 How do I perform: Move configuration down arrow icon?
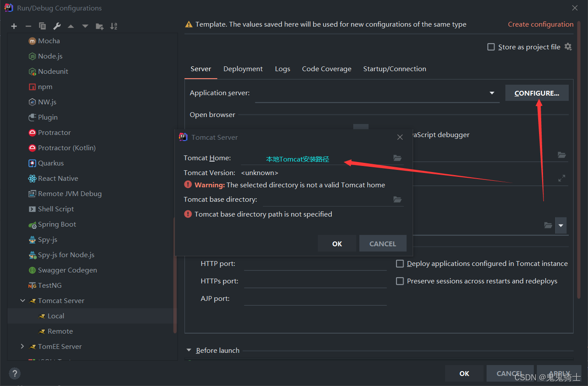tap(85, 26)
